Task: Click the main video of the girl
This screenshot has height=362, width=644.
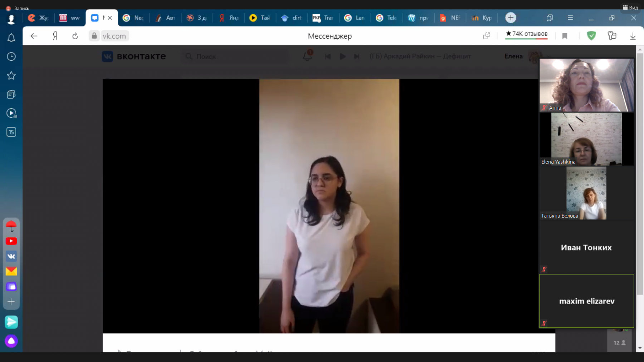Action: pyautogui.click(x=329, y=206)
